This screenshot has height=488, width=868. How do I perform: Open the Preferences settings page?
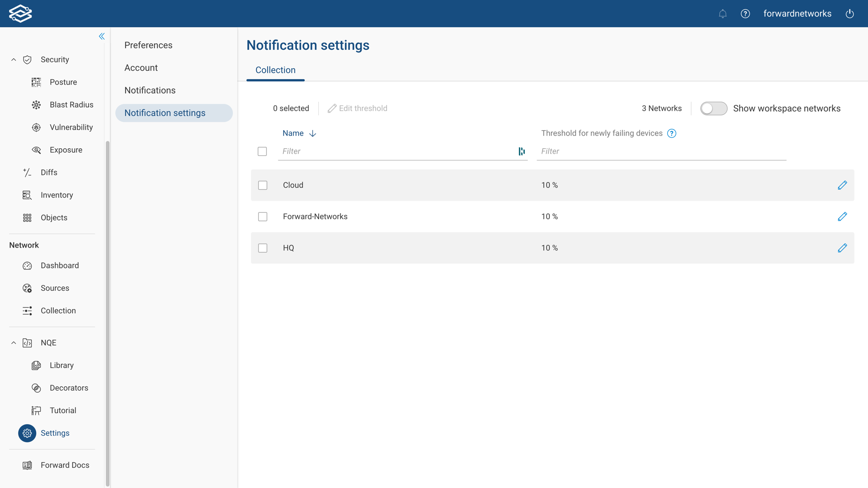tap(148, 45)
